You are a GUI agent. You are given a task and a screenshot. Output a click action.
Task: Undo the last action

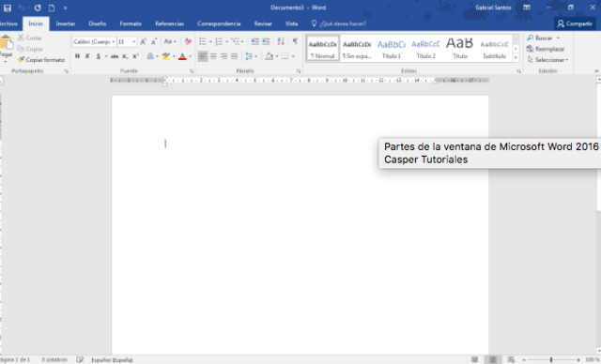pos(22,8)
